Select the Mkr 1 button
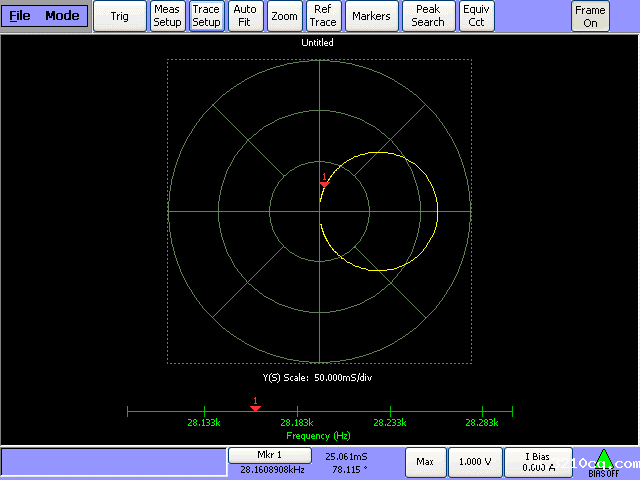Screen dimensions: 640x480 click(x=269, y=455)
